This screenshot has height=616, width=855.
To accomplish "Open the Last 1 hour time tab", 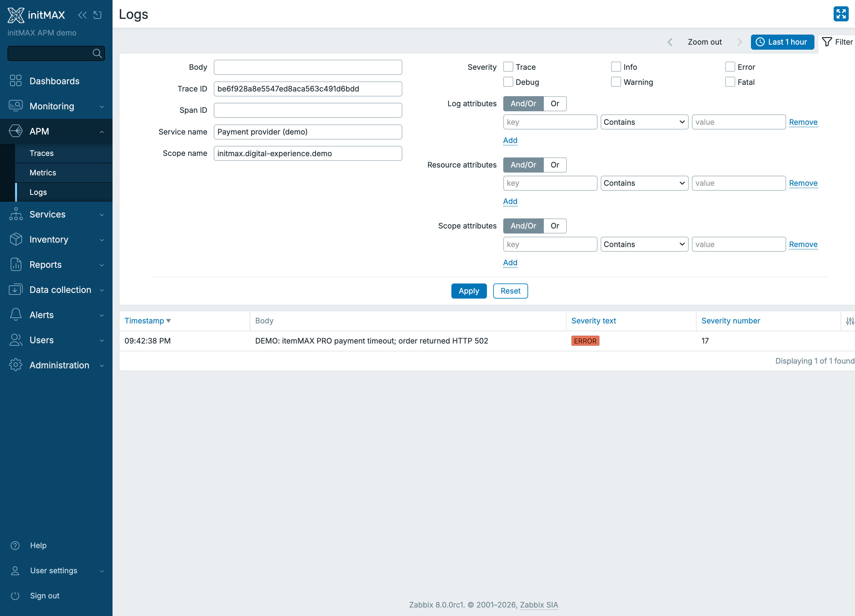I will (x=782, y=42).
